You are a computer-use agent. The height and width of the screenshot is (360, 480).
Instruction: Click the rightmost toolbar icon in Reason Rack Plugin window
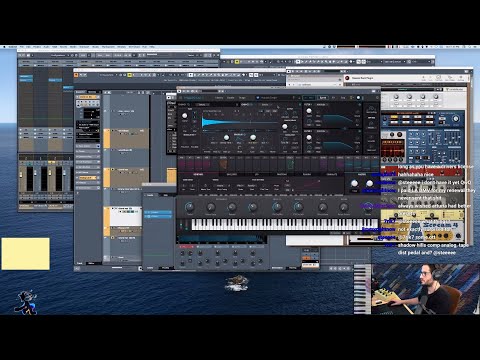click(461, 78)
